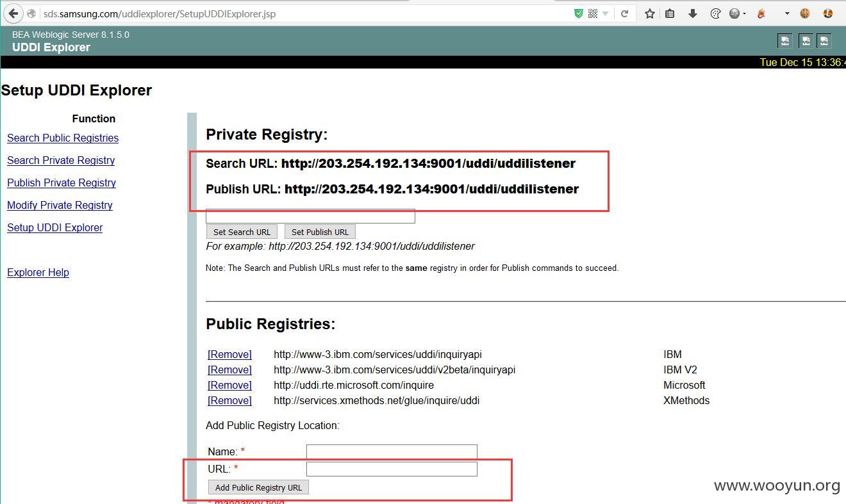The image size is (846, 504).
Task: Click 'BEA Weblogic Server 8.1.5.0' text
Action: 70,35
